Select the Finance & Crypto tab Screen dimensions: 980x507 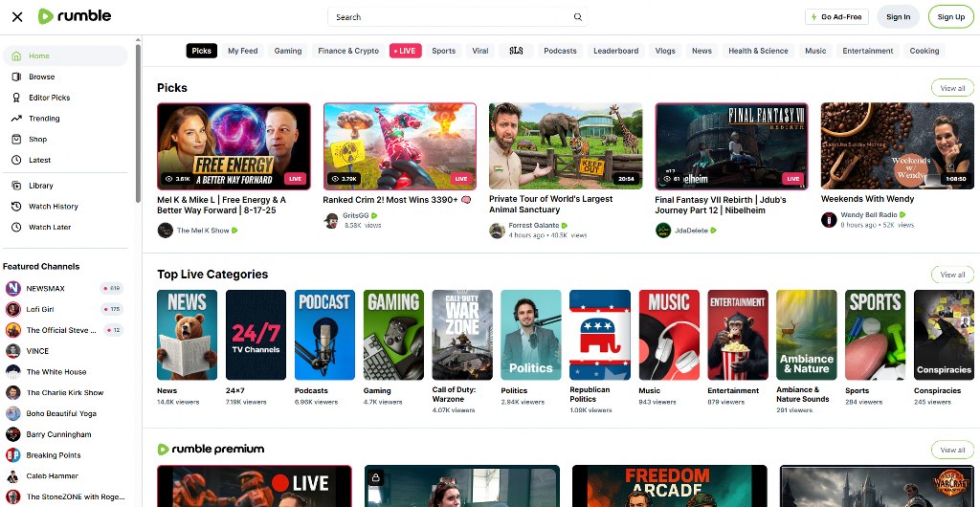point(348,51)
